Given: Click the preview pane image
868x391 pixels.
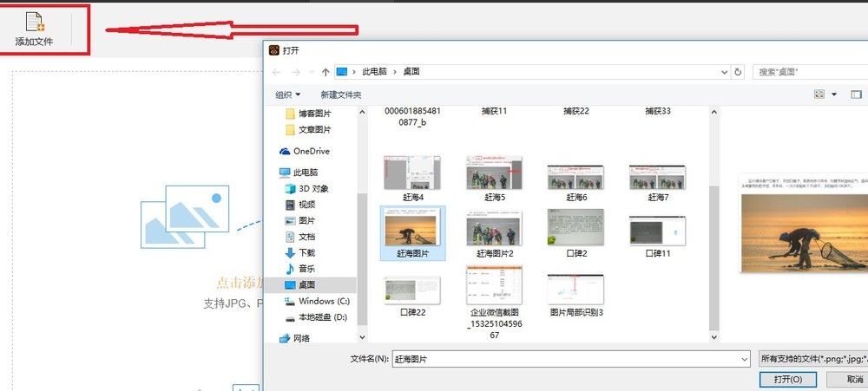Looking at the screenshot, I should (804, 233).
